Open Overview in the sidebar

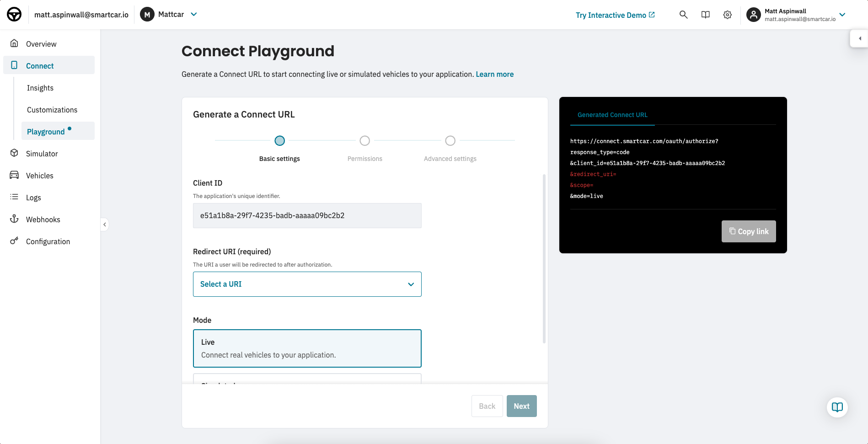point(49,44)
